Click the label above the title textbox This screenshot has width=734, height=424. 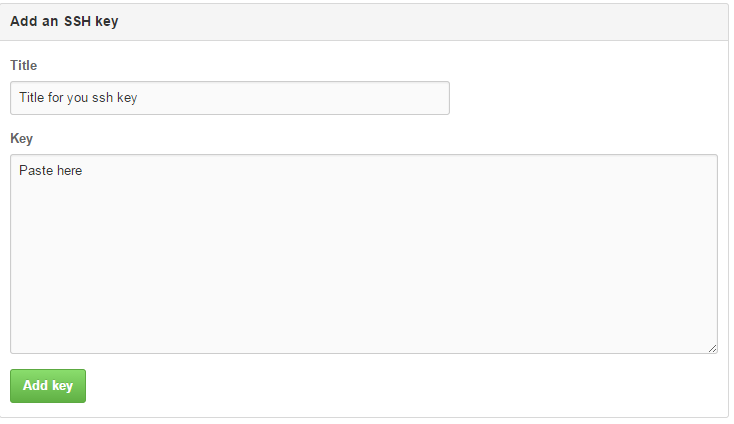[x=23, y=65]
